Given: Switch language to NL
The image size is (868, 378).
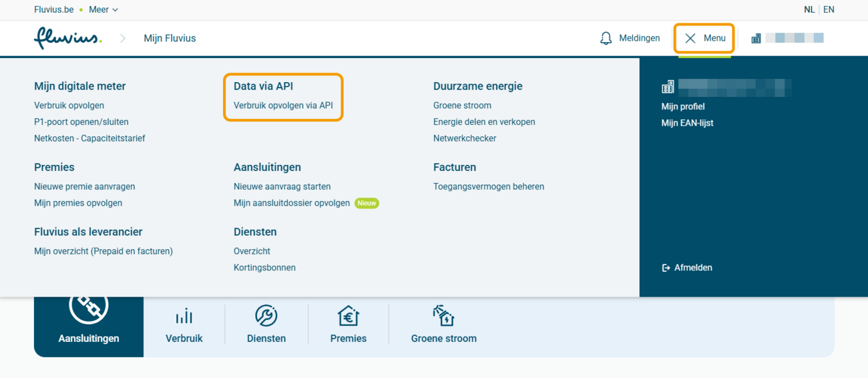Looking at the screenshot, I should [x=809, y=10].
